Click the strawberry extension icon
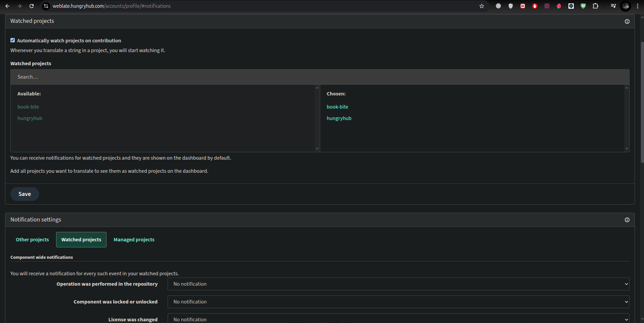Screen dimensions: 644x323 pos(559,6)
